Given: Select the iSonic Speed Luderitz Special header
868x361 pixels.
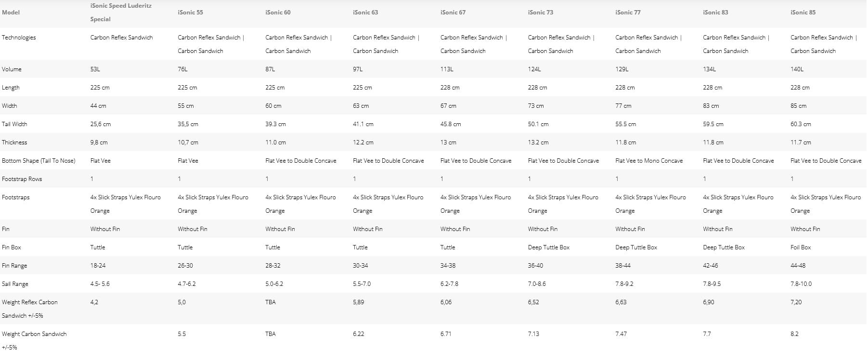Looking at the screenshot, I should 121,13.
